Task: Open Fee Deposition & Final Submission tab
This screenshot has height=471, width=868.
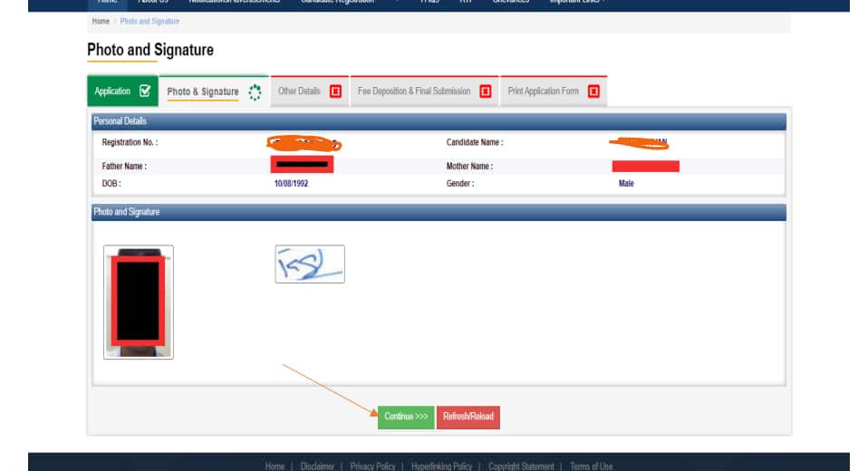Action: [x=425, y=91]
